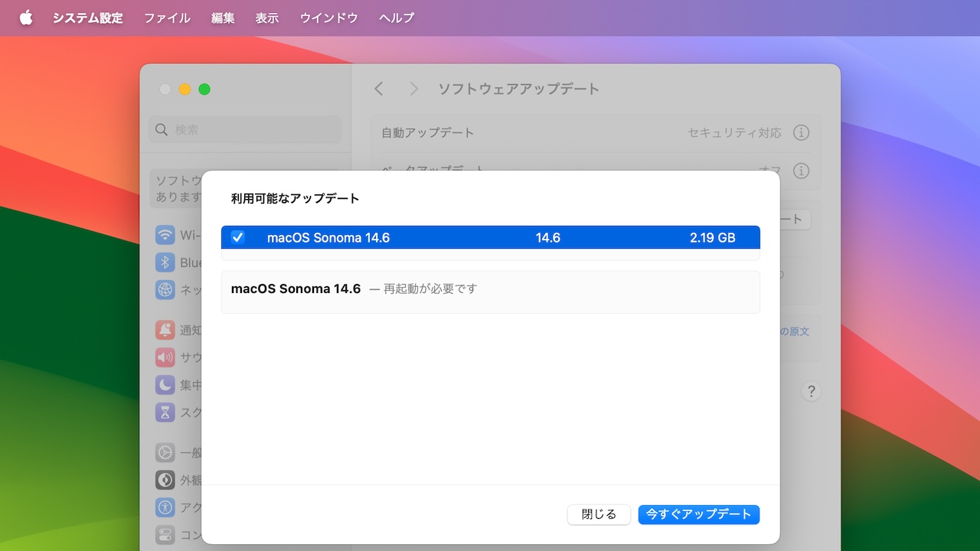Click the question mark help button
980x551 pixels.
(811, 391)
